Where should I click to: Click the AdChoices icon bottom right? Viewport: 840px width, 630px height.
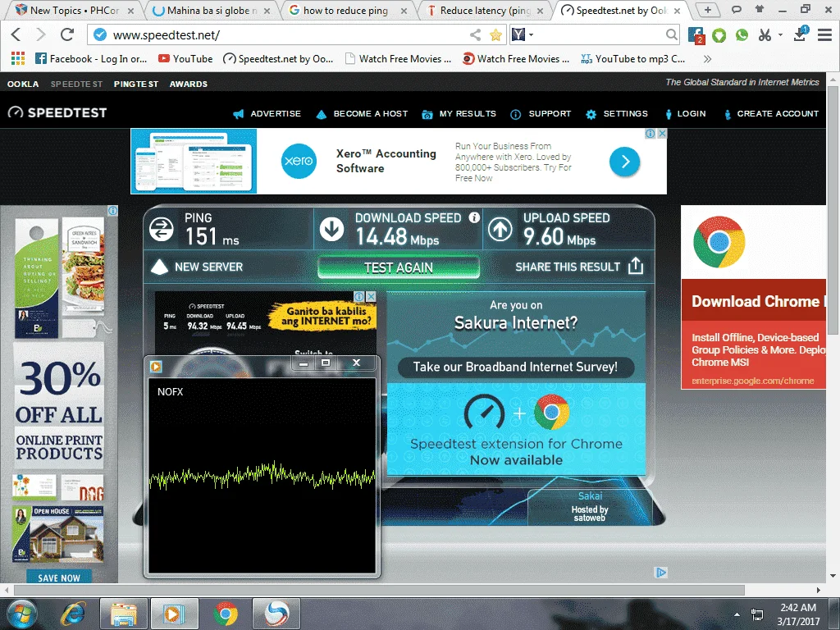(661, 573)
